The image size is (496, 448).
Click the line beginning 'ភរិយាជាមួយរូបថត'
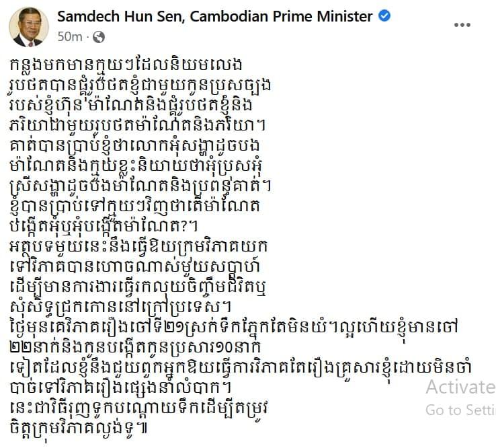pyautogui.click(x=137, y=125)
